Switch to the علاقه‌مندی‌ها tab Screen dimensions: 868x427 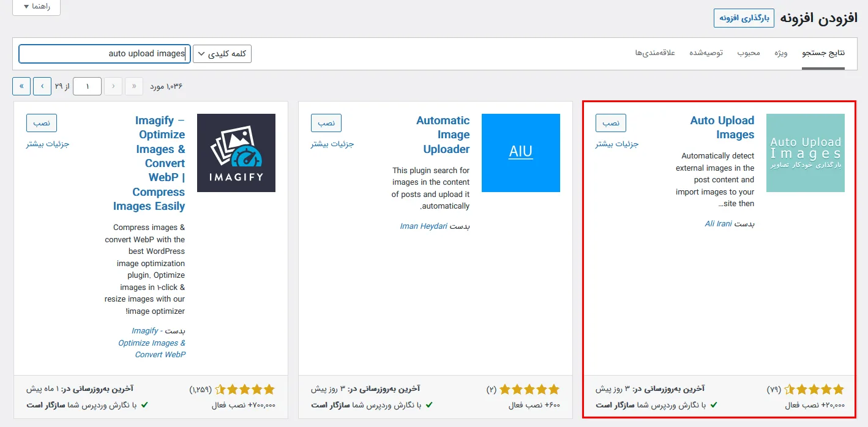click(x=655, y=53)
